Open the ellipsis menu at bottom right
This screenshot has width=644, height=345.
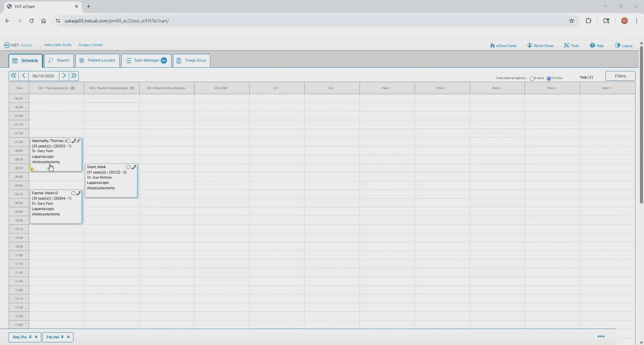[601, 336]
